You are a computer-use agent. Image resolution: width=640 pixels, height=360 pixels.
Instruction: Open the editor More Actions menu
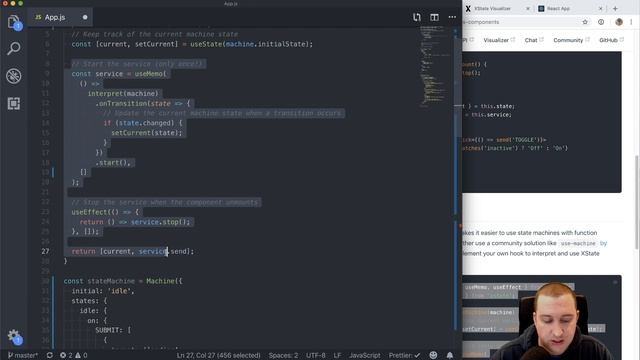click(452, 17)
